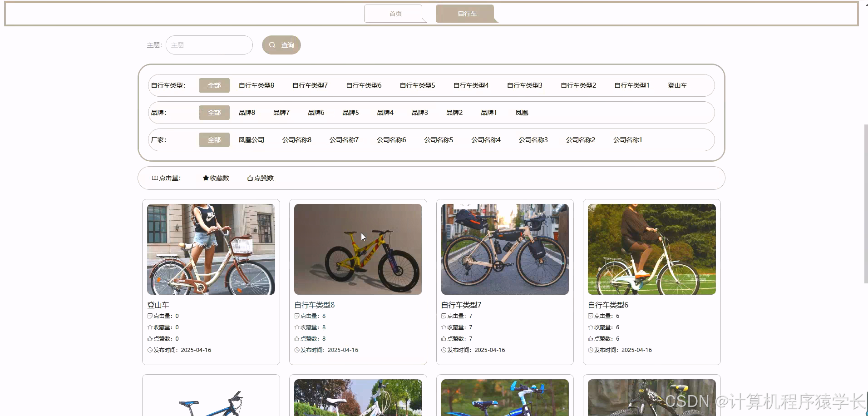Image resolution: width=868 pixels, height=416 pixels.
Task: Filter manufacturer 公司名称4
Action: 486,140
